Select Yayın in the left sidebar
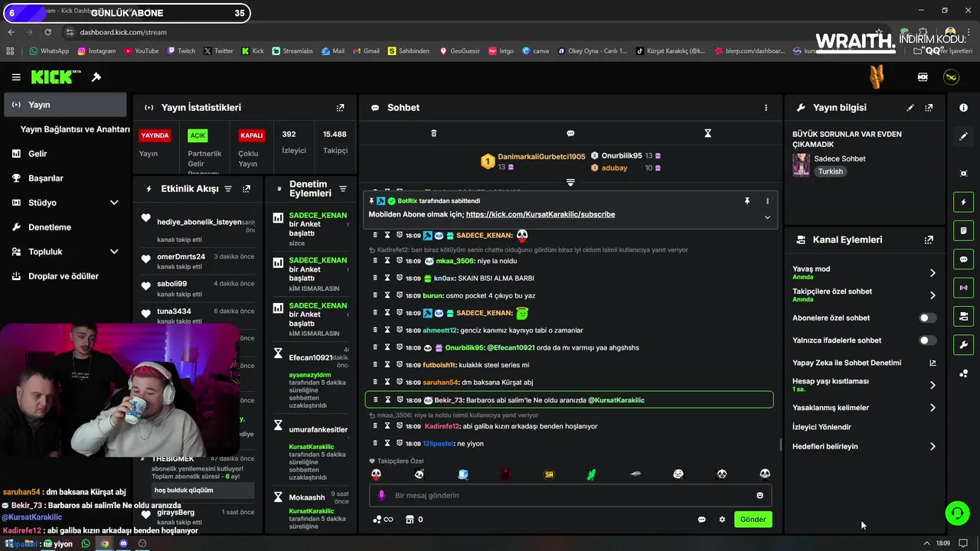The width and height of the screenshot is (980, 551). [64, 105]
